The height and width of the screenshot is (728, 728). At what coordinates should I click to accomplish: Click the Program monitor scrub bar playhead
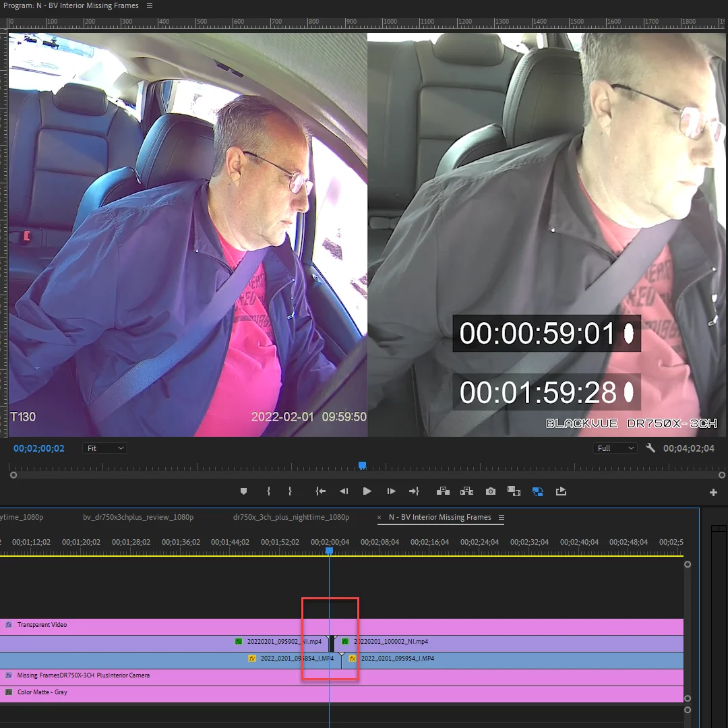coord(362,465)
